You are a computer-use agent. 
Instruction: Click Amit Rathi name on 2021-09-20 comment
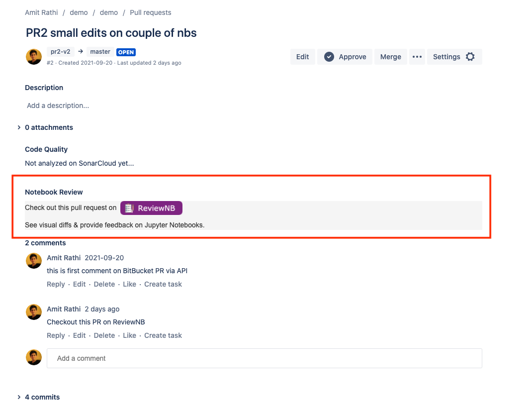(x=64, y=258)
